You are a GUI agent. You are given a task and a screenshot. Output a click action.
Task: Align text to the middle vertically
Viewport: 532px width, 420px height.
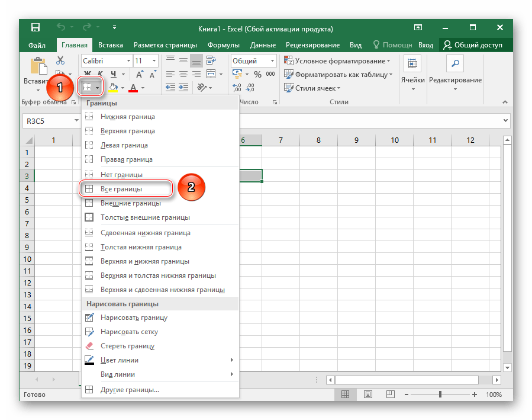pos(183,60)
